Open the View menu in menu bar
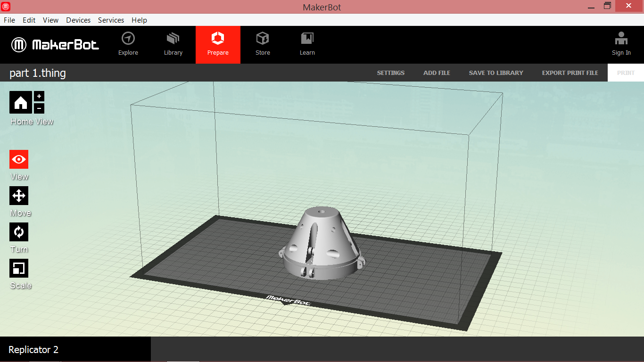Screen dimensions: 644x362 (50, 20)
